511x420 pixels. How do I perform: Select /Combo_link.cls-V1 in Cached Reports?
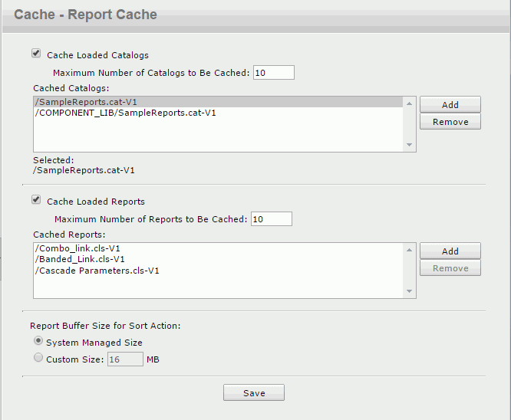coord(77,248)
